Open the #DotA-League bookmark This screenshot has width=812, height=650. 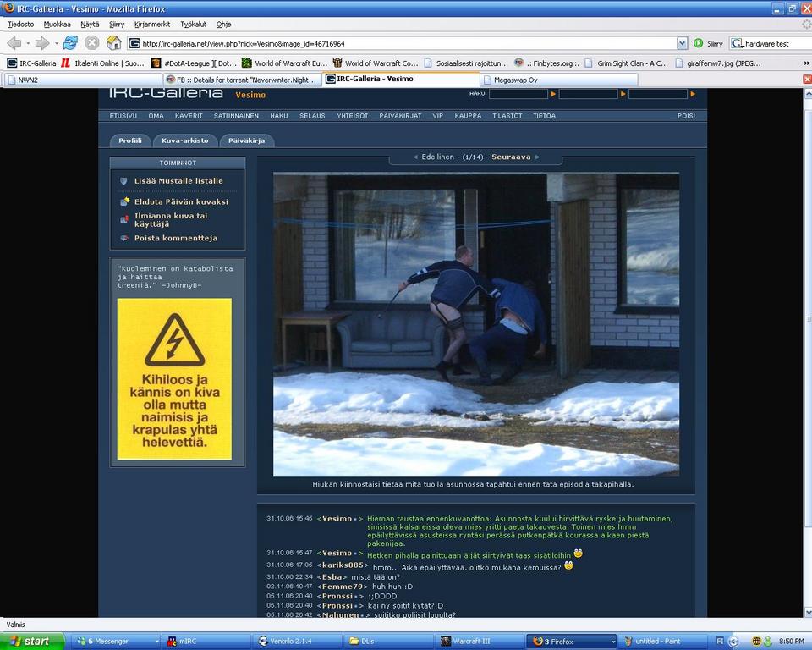click(x=194, y=63)
